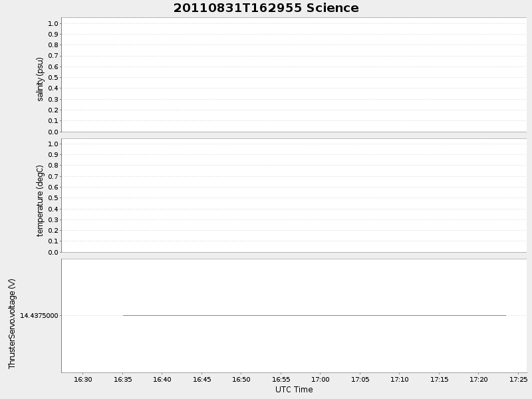Select the temperature (degC) axis label
Viewport: 532px width, 399px height.
point(40,201)
